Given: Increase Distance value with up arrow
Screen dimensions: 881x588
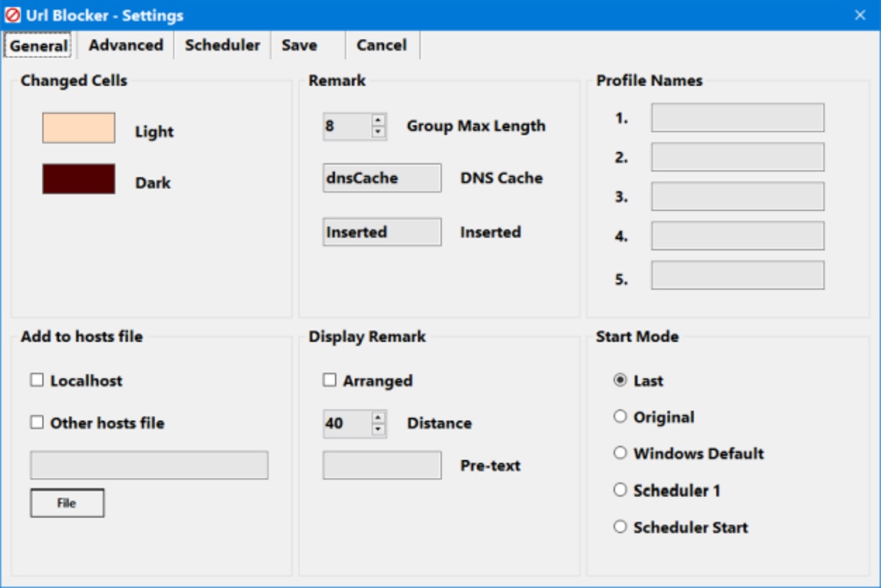Looking at the screenshot, I should click(378, 417).
